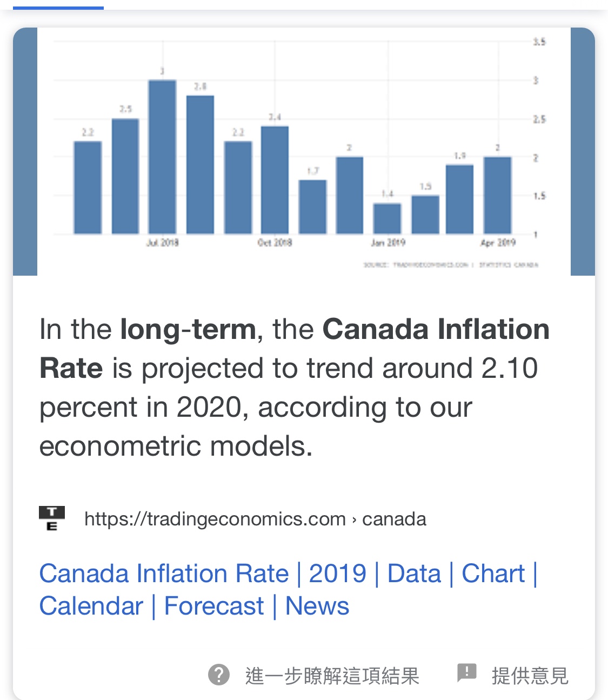Select the chart bar labeled 2.5
This screenshot has height=700, width=608.
pos(125,176)
